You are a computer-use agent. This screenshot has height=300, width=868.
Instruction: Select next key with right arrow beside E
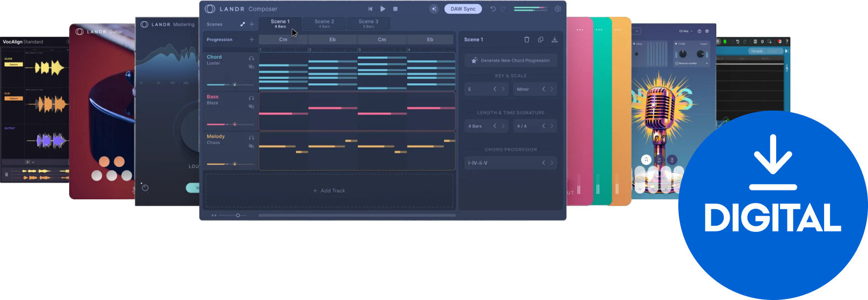pos(503,89)
